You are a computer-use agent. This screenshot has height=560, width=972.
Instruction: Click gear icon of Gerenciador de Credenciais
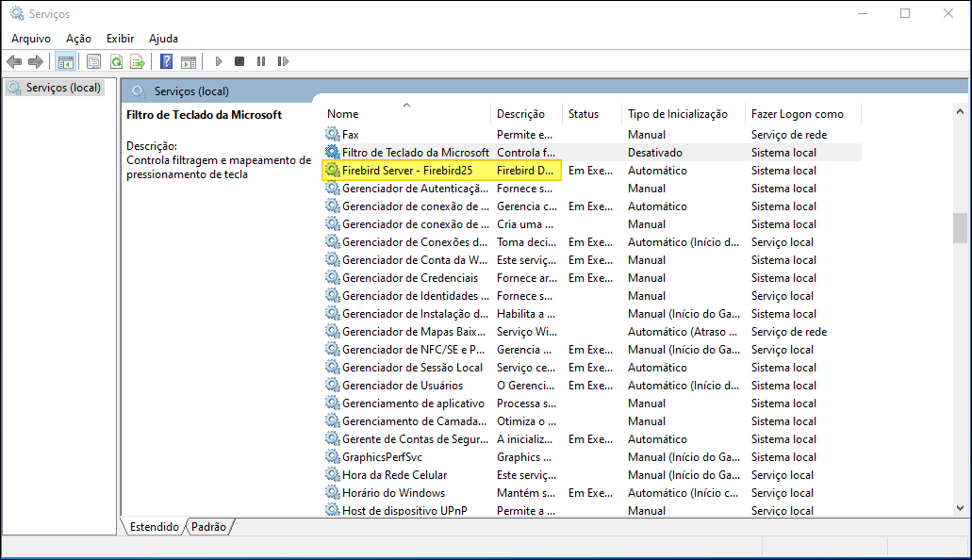(332, 278)
